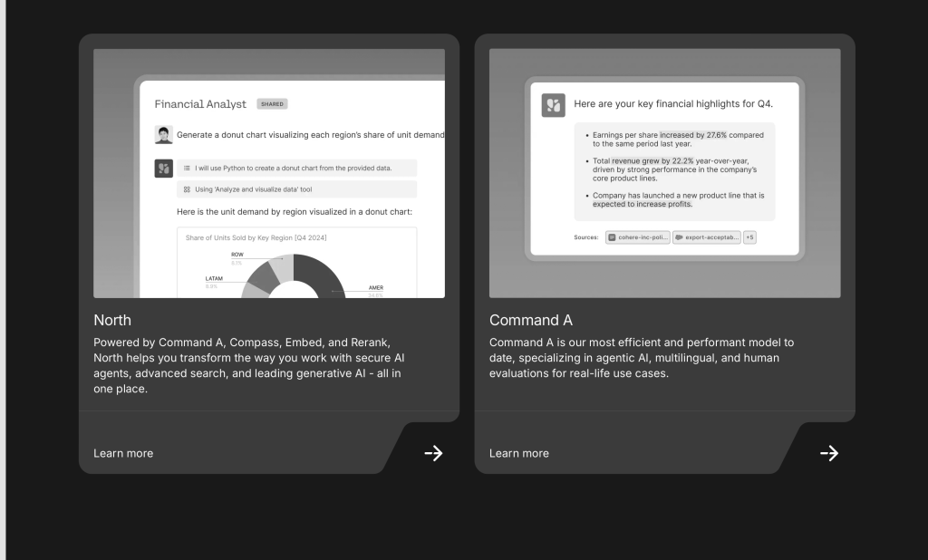Click the Command A heading
This screenshot has width=928, height=560.
(531, 320)
